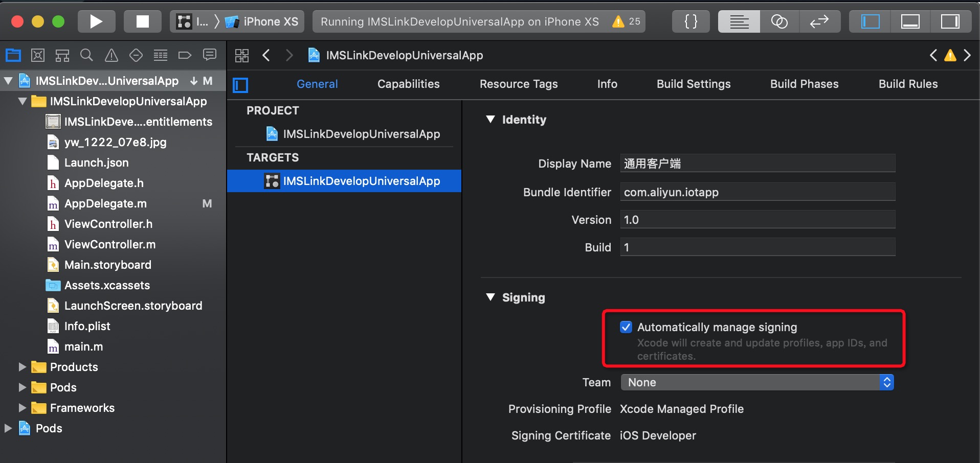
Task: Select Assets.xcassets catalog
Action: 98,285
